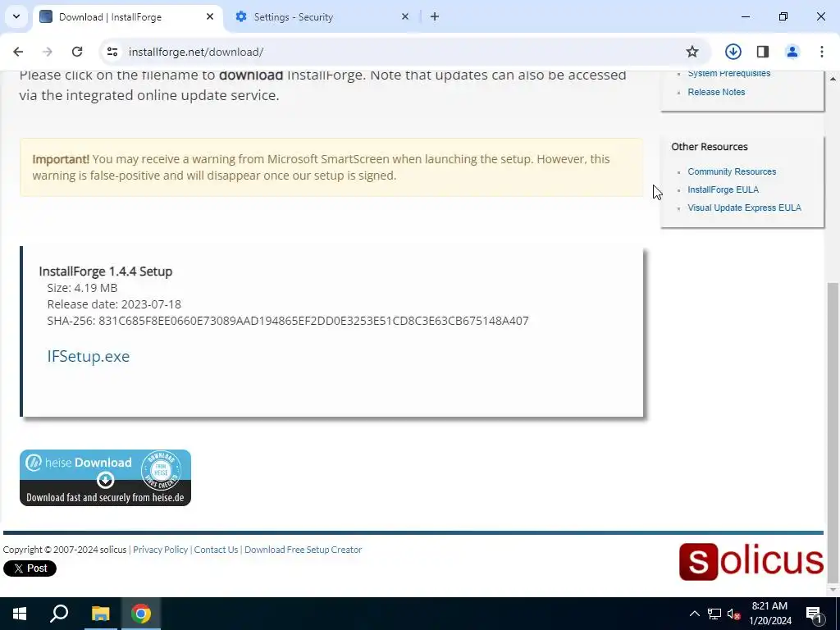Bookmark this page with the star icon
The width and height of the screenshot is (840, 630).
[692, 52]
